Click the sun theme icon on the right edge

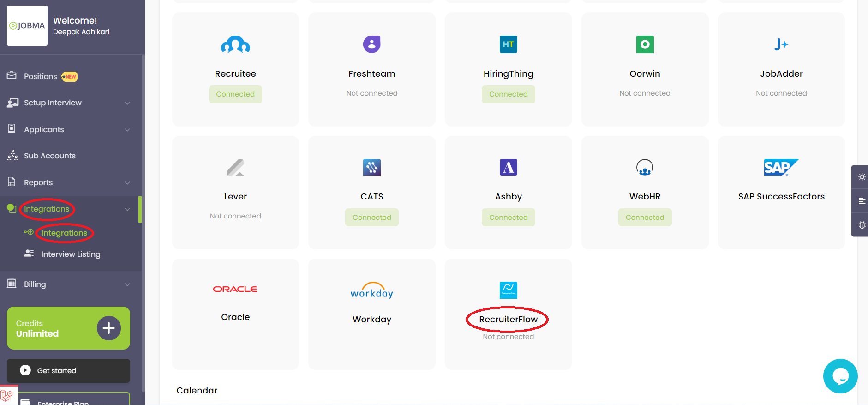862,177
